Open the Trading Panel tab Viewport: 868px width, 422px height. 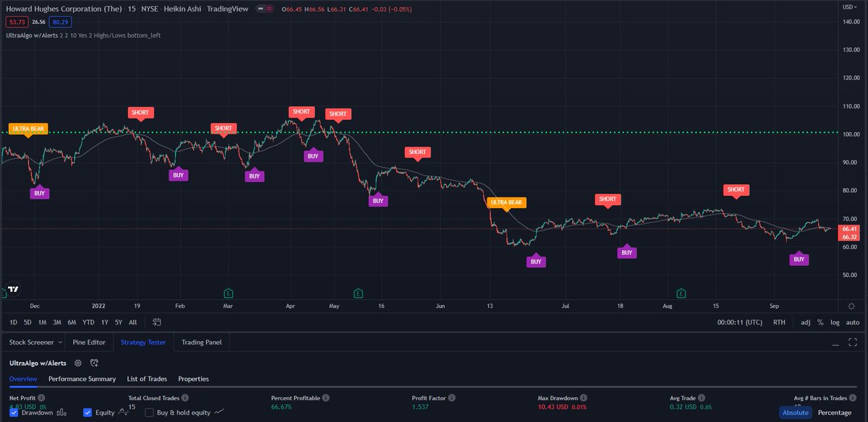coord(201,343)
